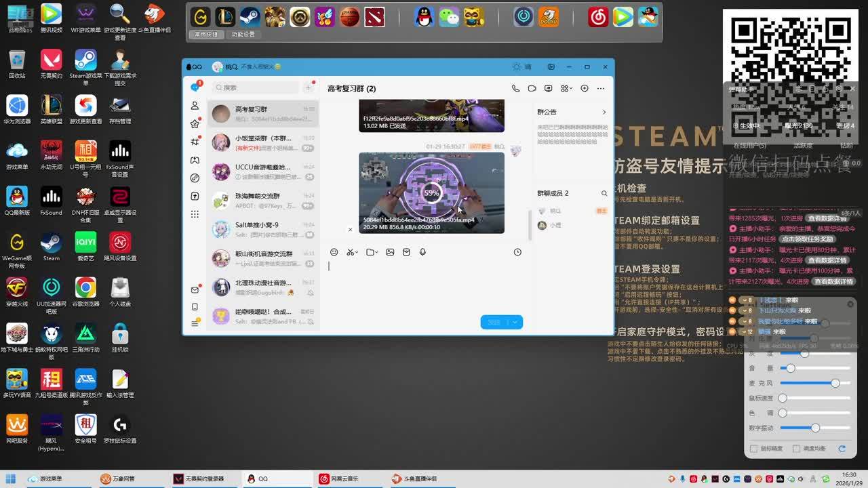The width and height of the screenshot is (868, 488).
Task: Select the 常用快捷 tab
Action: point(206,35)
